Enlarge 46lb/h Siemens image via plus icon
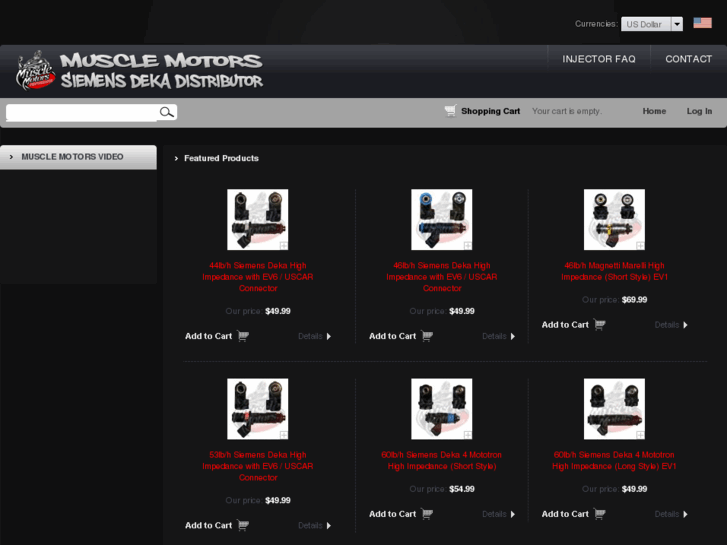This screenshot has width=727, height=545. pos(467,245)
